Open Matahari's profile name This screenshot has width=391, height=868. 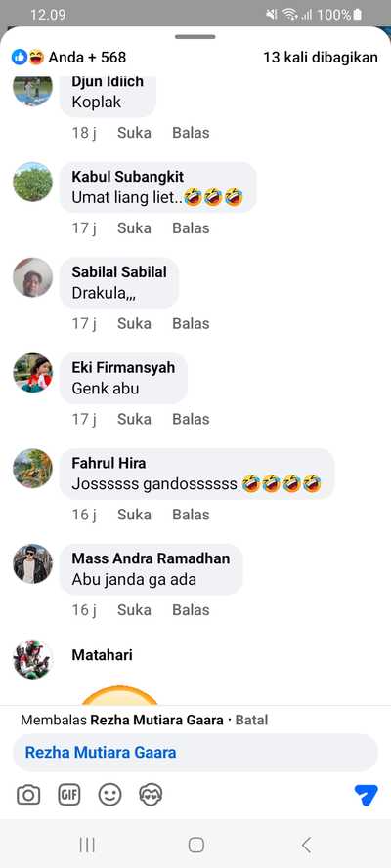coord(102,655)
